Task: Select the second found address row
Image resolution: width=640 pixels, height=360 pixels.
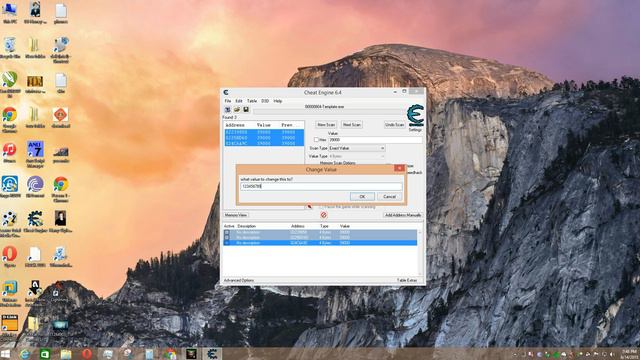Action: pos(264,138)
